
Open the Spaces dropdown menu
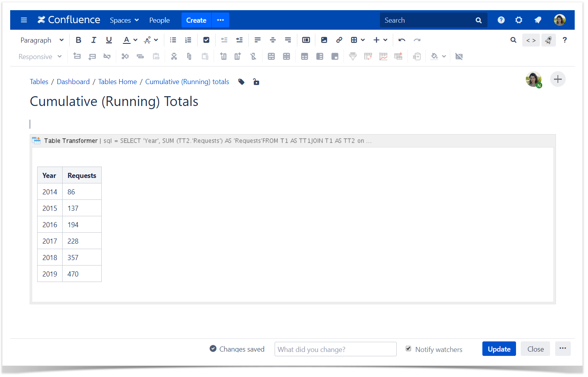pyautogui.click(x=124, y=20)
